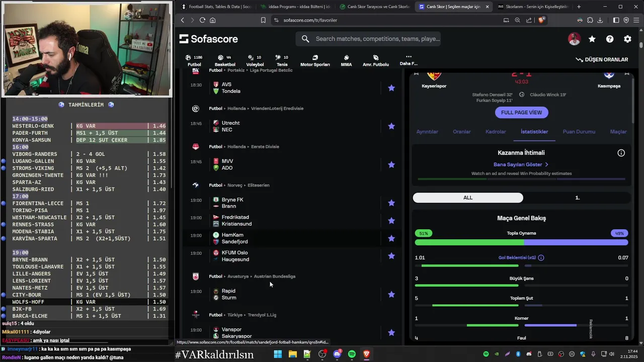Open browser downloads icon

tap(600, 20)
